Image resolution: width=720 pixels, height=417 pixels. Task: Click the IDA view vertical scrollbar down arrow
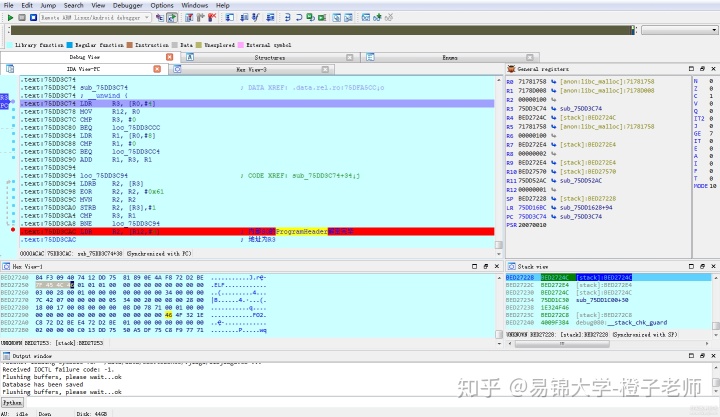[499, 253]
